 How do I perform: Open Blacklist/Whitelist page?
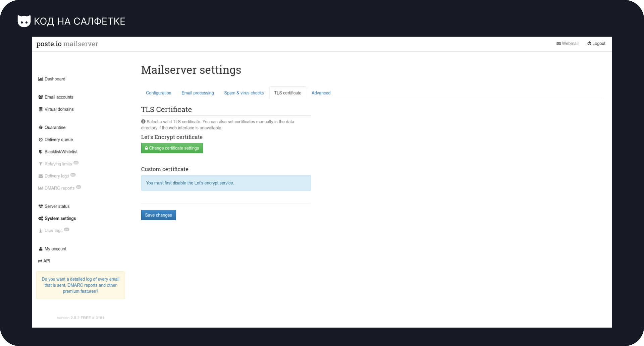58,152
